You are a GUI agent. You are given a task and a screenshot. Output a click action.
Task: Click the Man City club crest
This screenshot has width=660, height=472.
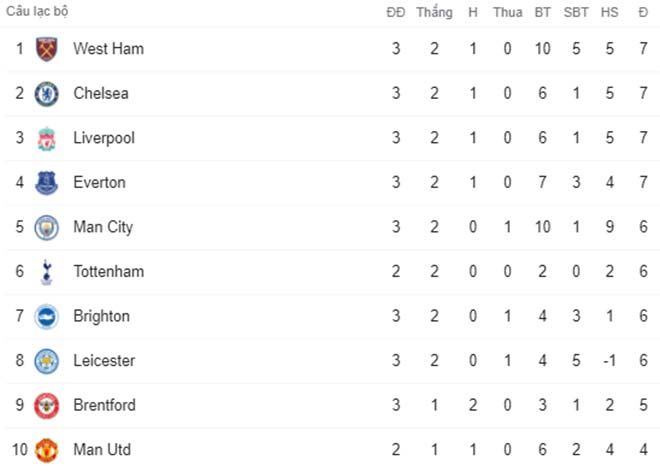[46, 227]
